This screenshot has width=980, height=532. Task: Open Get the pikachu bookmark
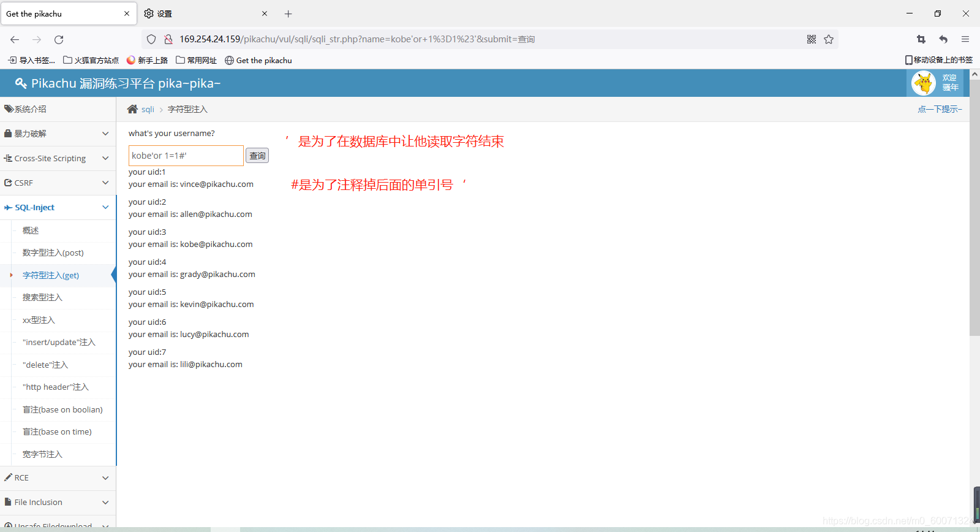[258, 60]
